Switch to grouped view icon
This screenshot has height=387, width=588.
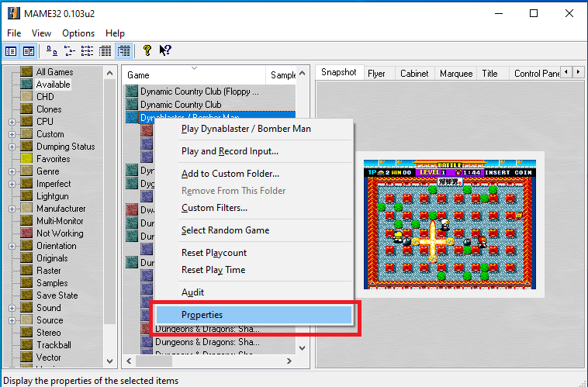tap(124, 50)
